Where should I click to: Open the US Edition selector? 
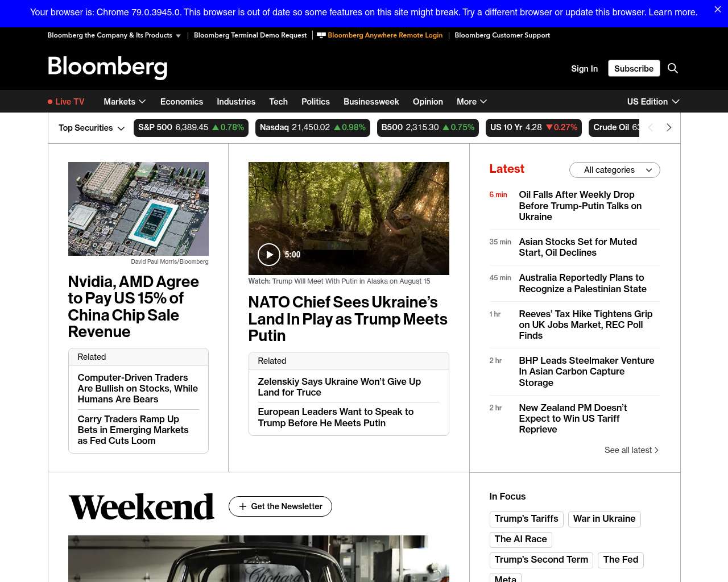(653, 102)
